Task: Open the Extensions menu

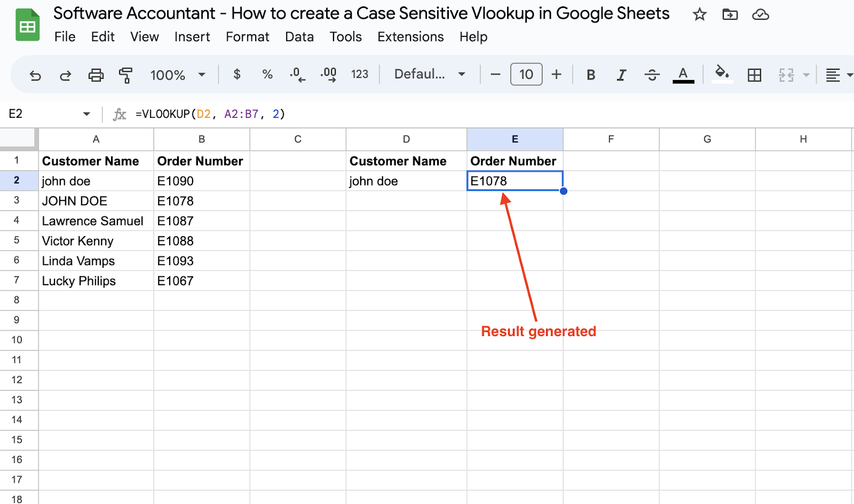Action: (410, 37)
